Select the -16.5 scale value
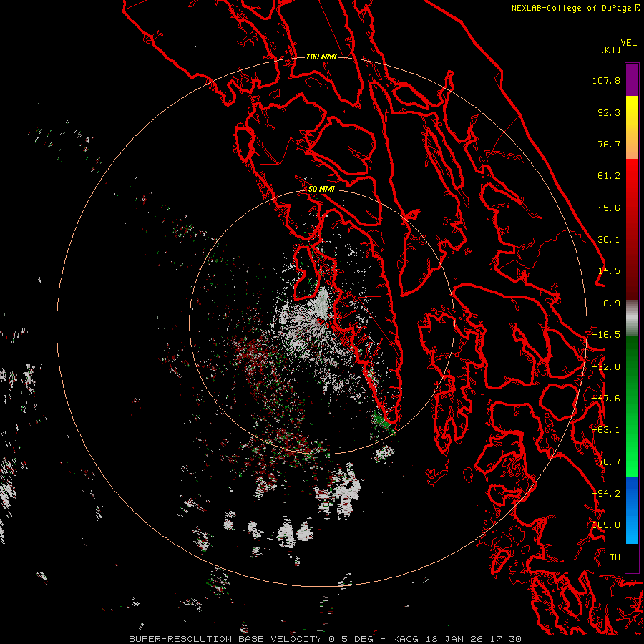This screenshot has height=644, width=644. [606, 335]
